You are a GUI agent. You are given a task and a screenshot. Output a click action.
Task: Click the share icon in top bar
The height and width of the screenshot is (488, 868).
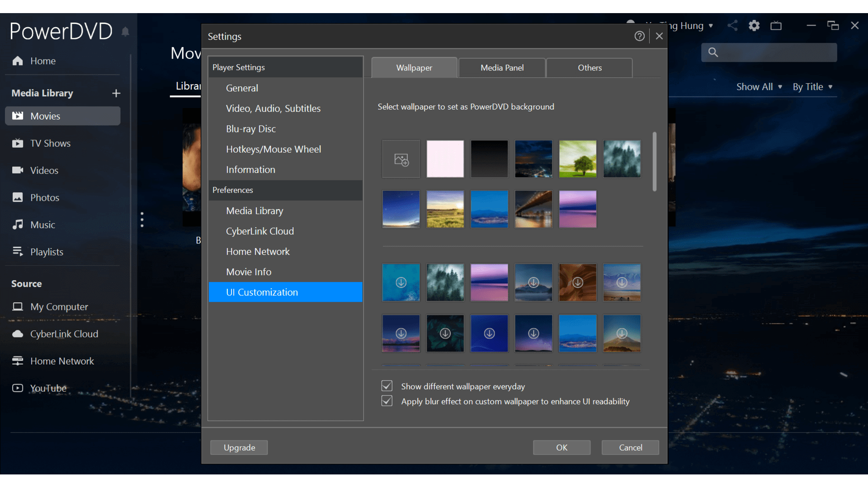tap(732, 26)
